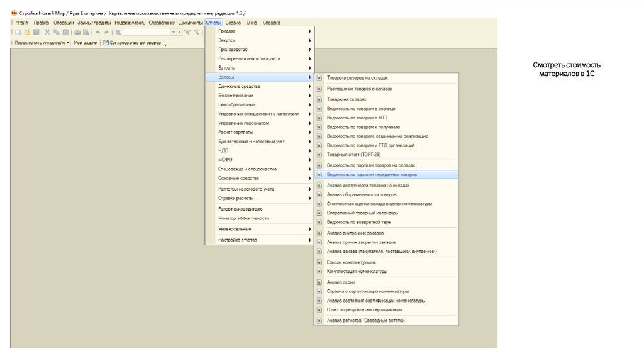
Task: Click inside the toolbar search input field
Action: (x=147, y=32)
